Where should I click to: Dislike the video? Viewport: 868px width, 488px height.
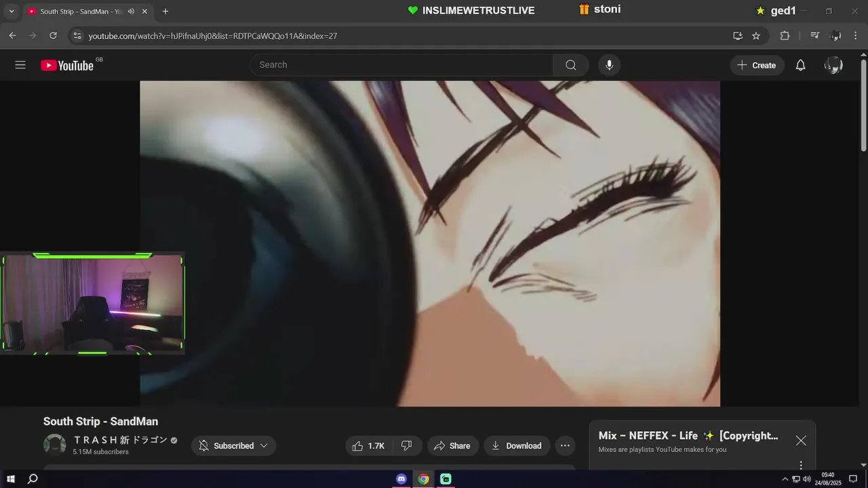[x=407, y=446]
